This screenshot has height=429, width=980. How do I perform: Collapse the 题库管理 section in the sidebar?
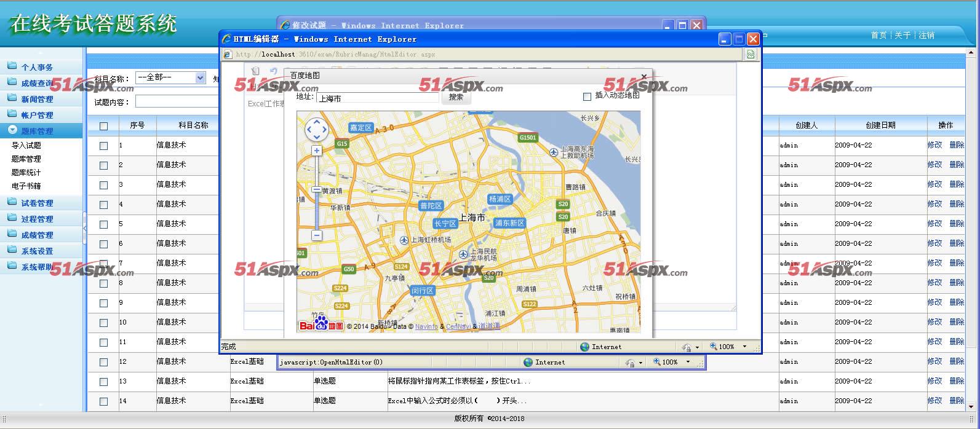[41, 130]
